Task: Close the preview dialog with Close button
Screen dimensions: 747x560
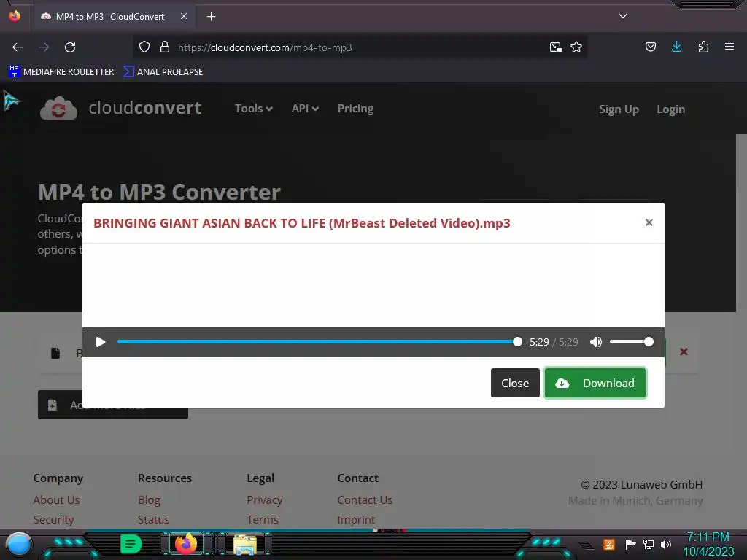Action: click(x=515, y=383)
